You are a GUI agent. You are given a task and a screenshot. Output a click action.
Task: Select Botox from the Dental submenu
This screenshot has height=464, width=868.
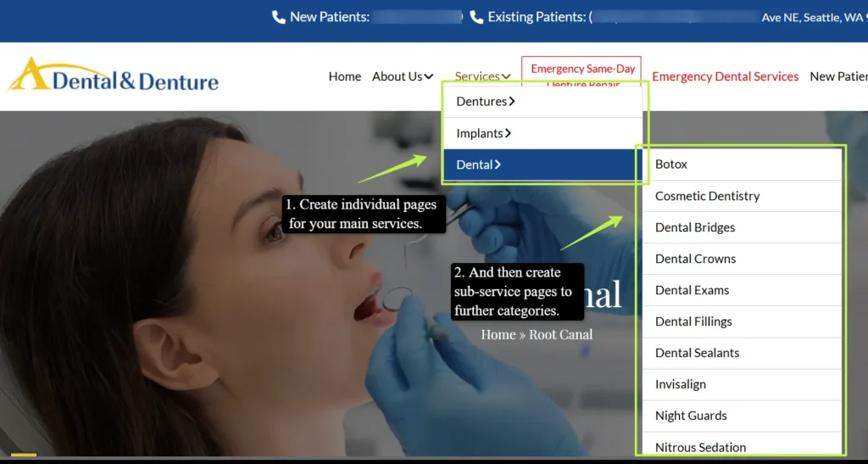pos(742,165)
